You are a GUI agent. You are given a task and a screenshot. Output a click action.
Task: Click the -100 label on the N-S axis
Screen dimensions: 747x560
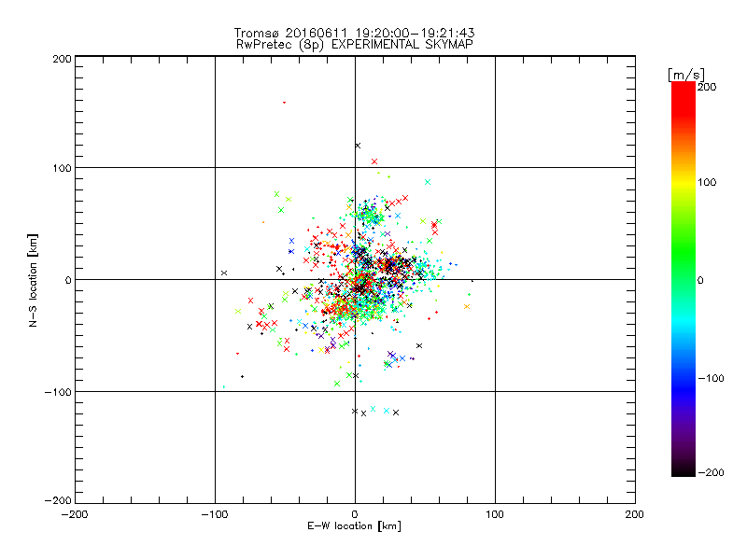point(58,392)
